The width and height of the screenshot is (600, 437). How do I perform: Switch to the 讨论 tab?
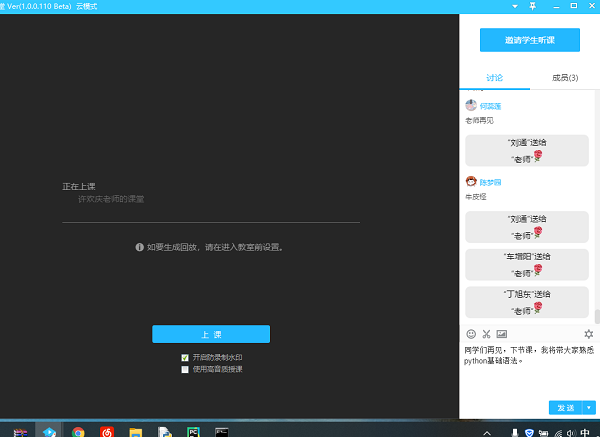[x=495, y=78]
